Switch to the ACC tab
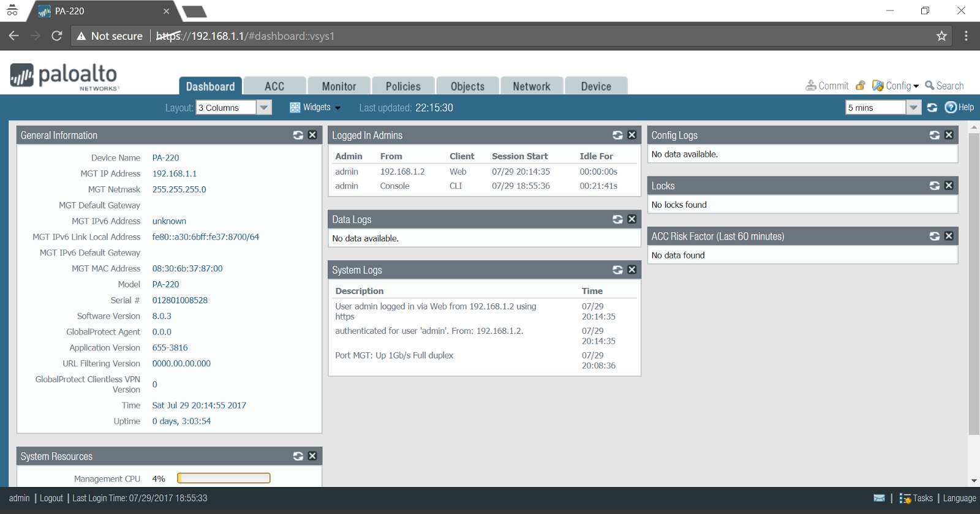980x514 pixels. coord(274,86)
